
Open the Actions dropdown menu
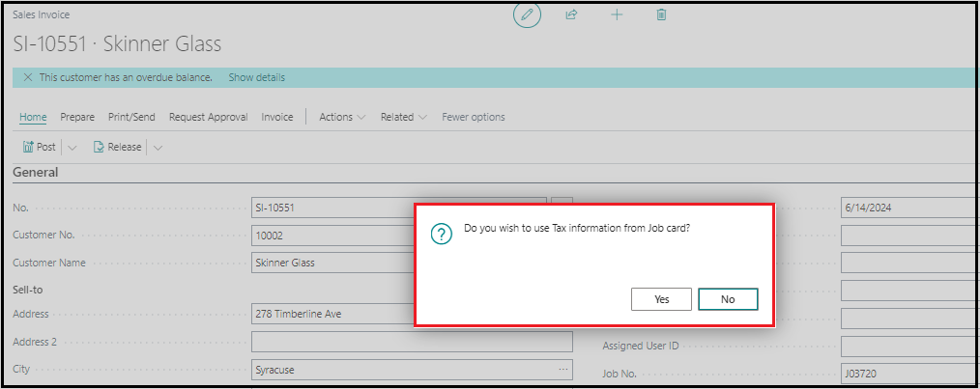pos(342,117)
